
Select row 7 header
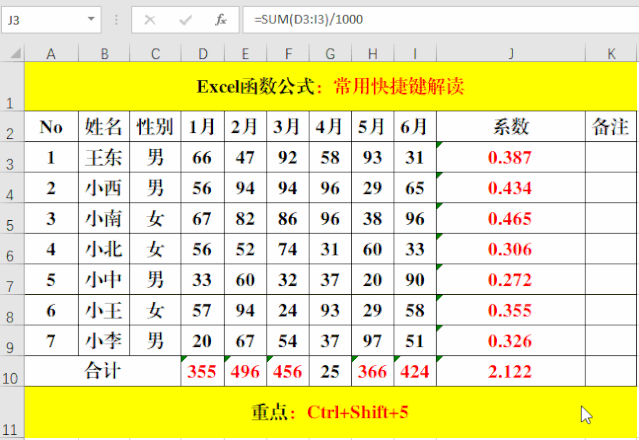click(x=12, y=279)
